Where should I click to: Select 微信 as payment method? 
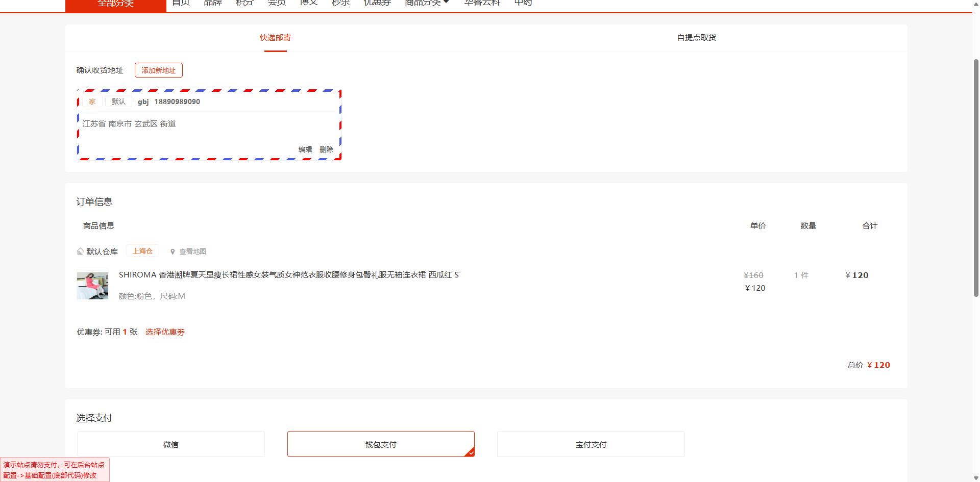(x=171, y=444)
